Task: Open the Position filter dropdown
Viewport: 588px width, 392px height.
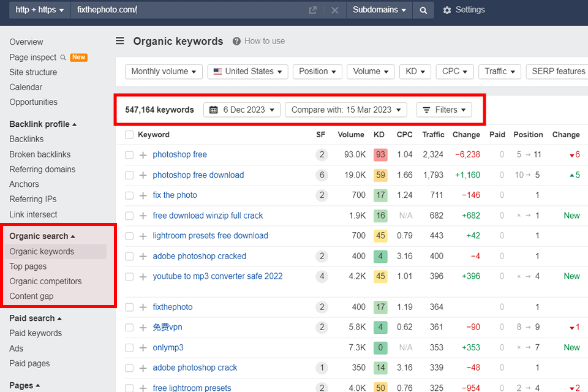Action: (317, 71)
